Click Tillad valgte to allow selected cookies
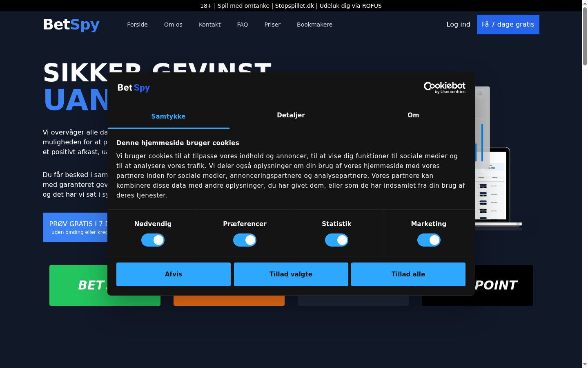 pos(291,274)
